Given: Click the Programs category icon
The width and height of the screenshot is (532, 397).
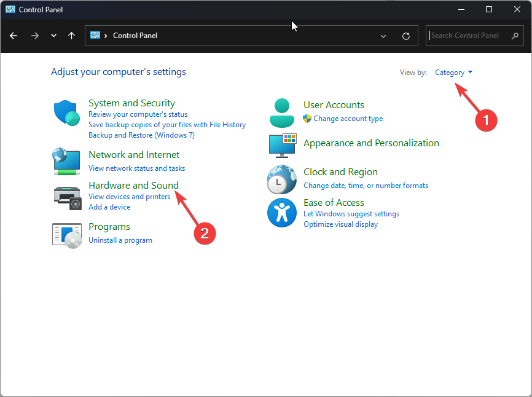Looking at the screenshot, I should pos(67,234).
